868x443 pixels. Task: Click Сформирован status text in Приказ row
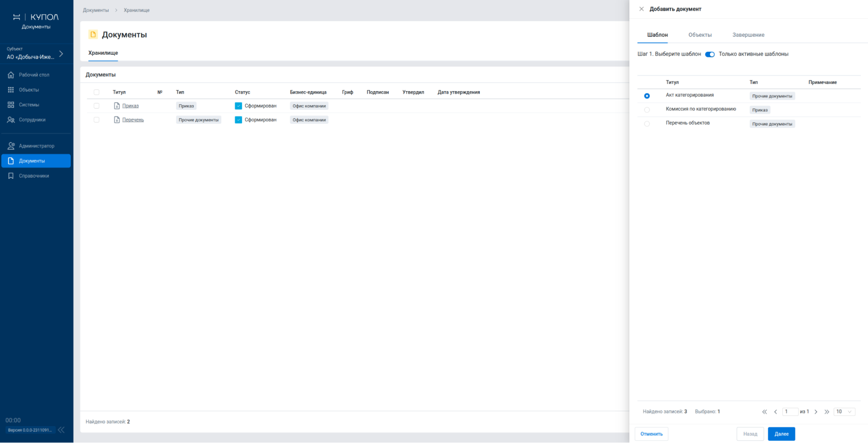coord(261,106)
